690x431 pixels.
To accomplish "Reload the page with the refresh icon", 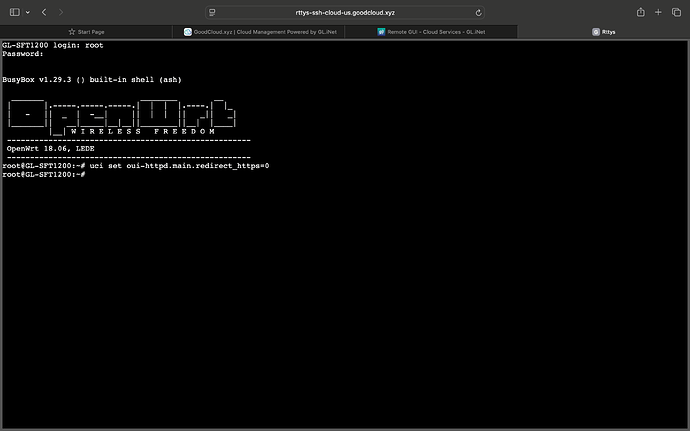I will (x=478, y=13).
